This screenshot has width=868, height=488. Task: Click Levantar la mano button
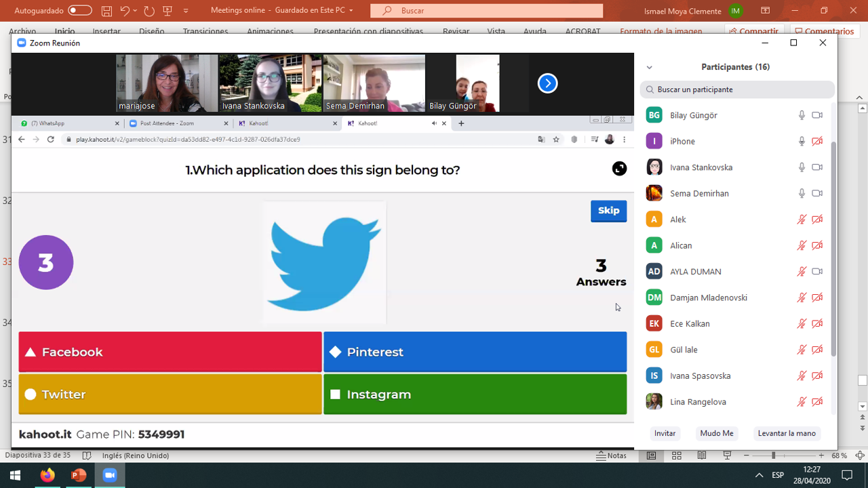787,433
